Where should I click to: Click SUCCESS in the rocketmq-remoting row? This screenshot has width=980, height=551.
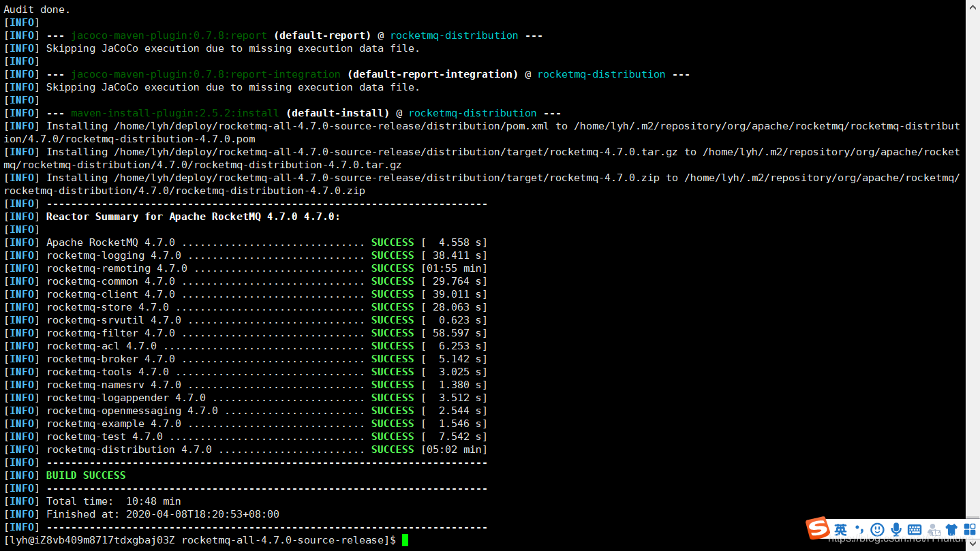tap(393, 268)
